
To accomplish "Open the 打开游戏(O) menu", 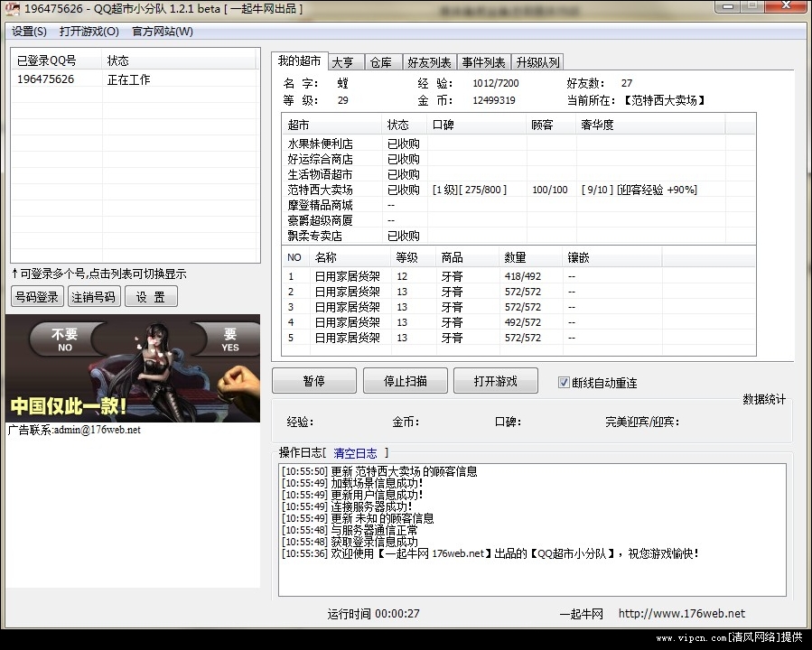I will tap(89, 32).
